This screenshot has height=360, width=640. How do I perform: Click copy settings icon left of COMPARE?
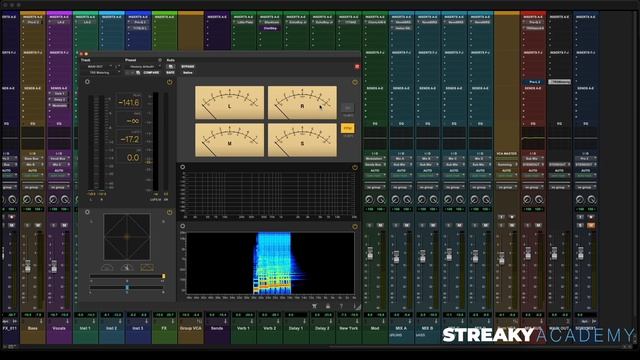(x=138, y=73)
